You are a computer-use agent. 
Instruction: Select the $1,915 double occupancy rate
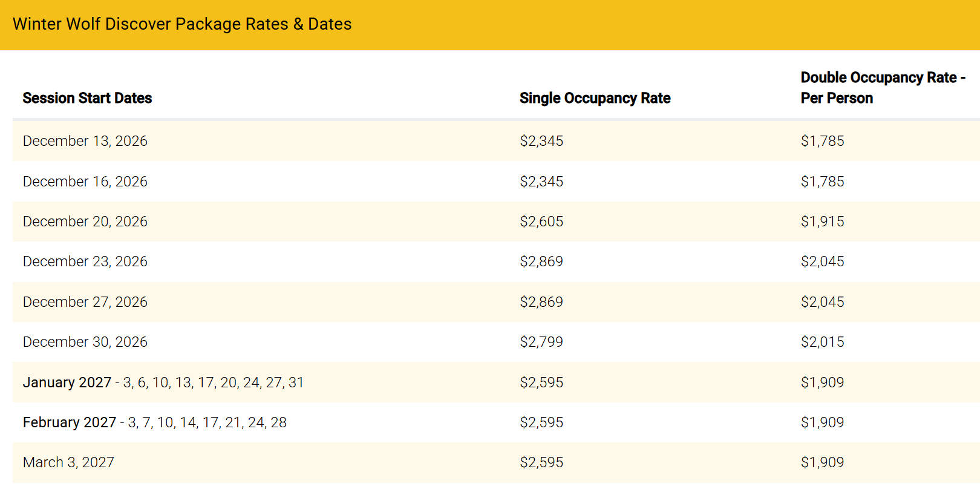coord(822,222)
